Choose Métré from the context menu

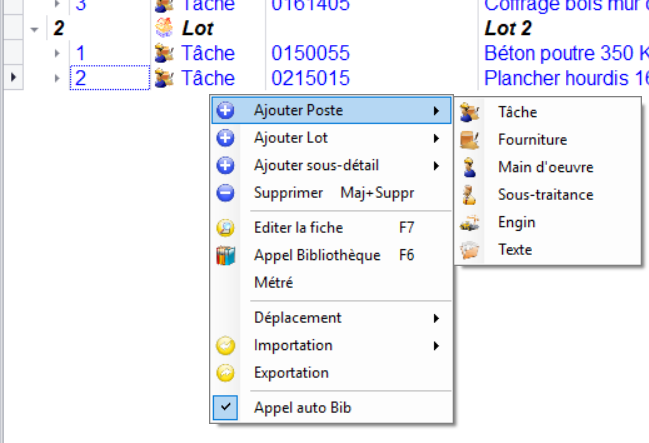point(273,283)
